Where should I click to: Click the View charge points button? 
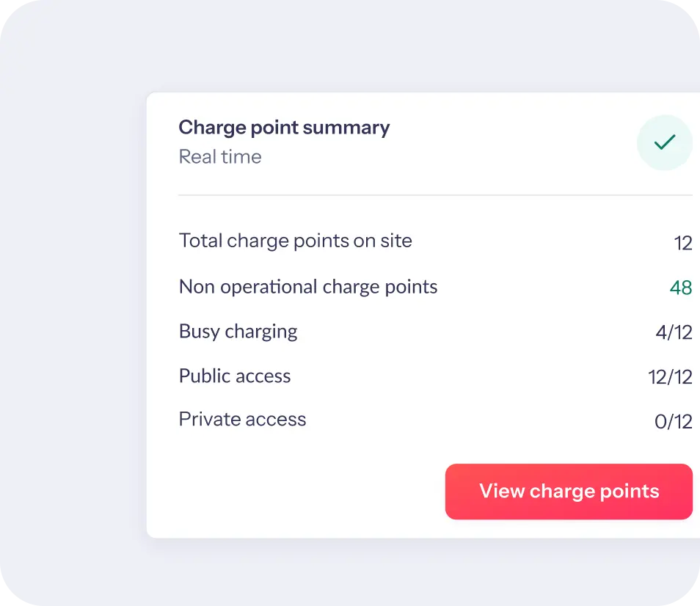(569, 492)
